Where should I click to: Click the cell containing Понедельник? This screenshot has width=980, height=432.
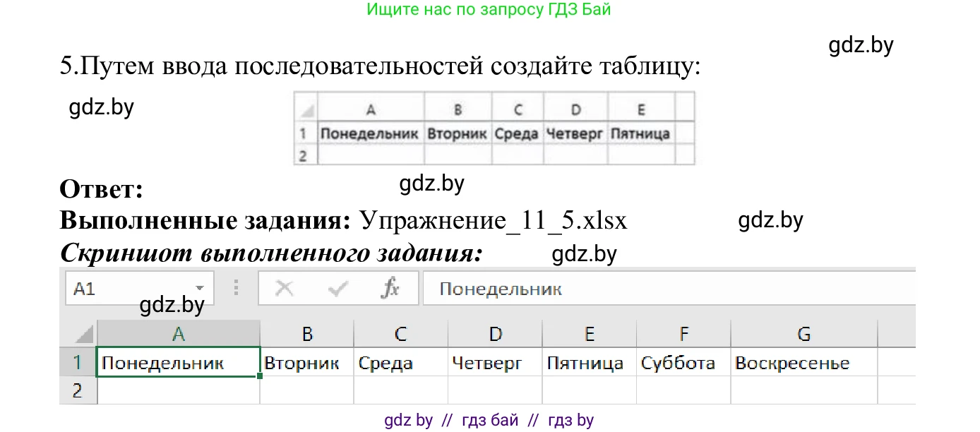click(178, 362)
